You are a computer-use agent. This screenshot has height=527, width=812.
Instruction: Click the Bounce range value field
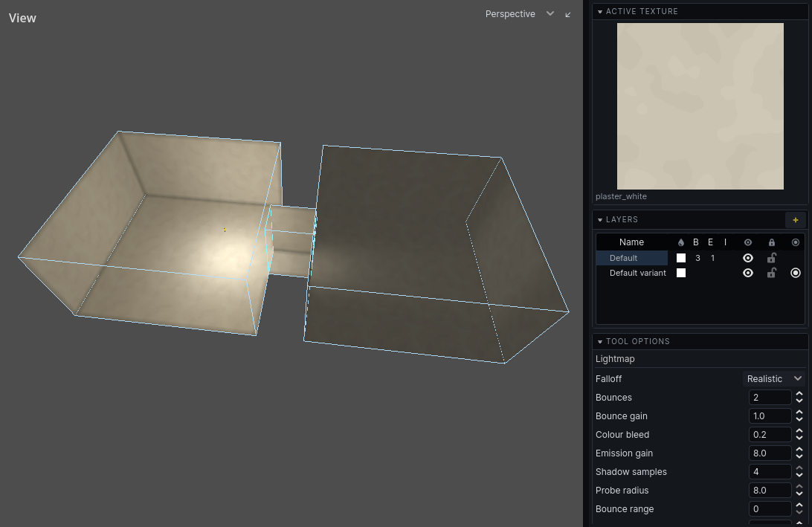coord(770,509)
